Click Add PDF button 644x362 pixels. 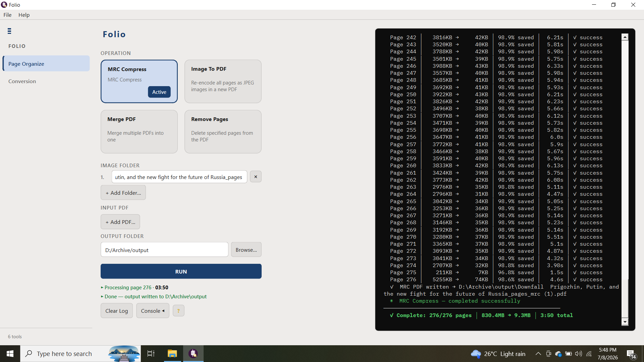pyautogui.click(x=120, y=222)
